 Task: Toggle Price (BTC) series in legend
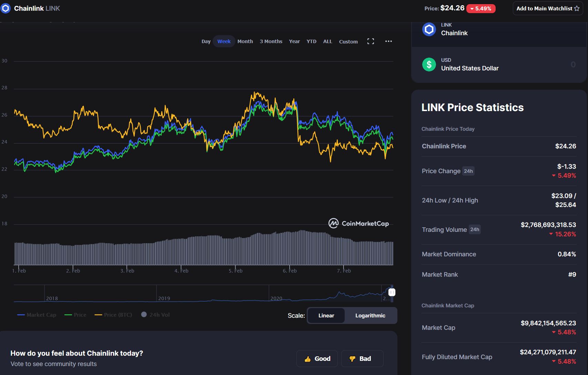pos(113,315)
